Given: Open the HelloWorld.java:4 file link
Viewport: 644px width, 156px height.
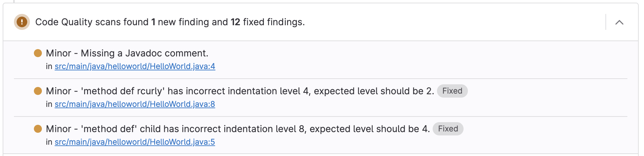Looking at the screenshot, I should click(135, 66).
